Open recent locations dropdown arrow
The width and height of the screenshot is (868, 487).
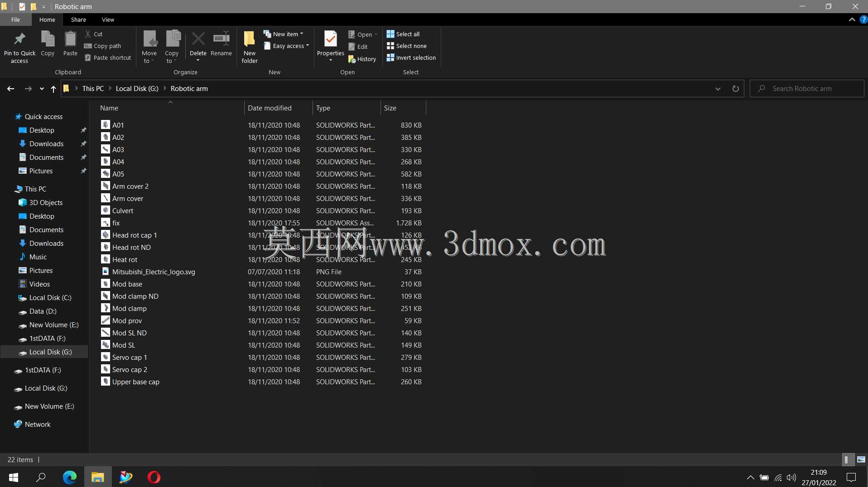(42, 89)
